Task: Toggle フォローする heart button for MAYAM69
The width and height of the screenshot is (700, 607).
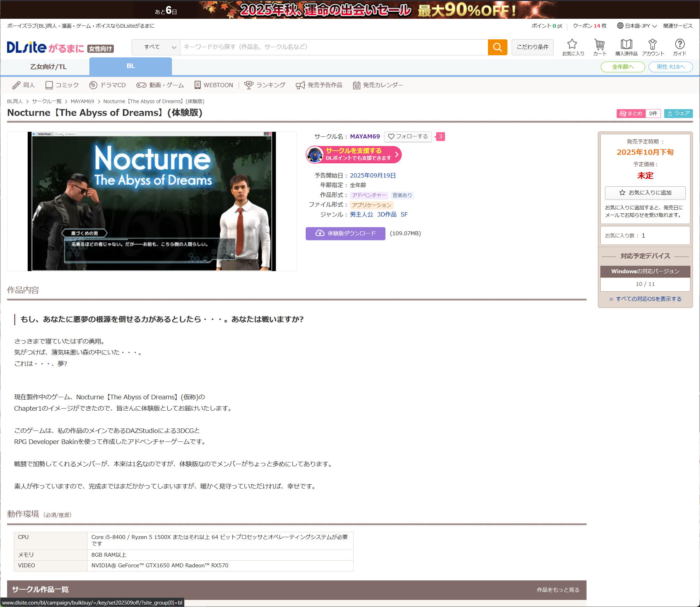Action: 408,136
